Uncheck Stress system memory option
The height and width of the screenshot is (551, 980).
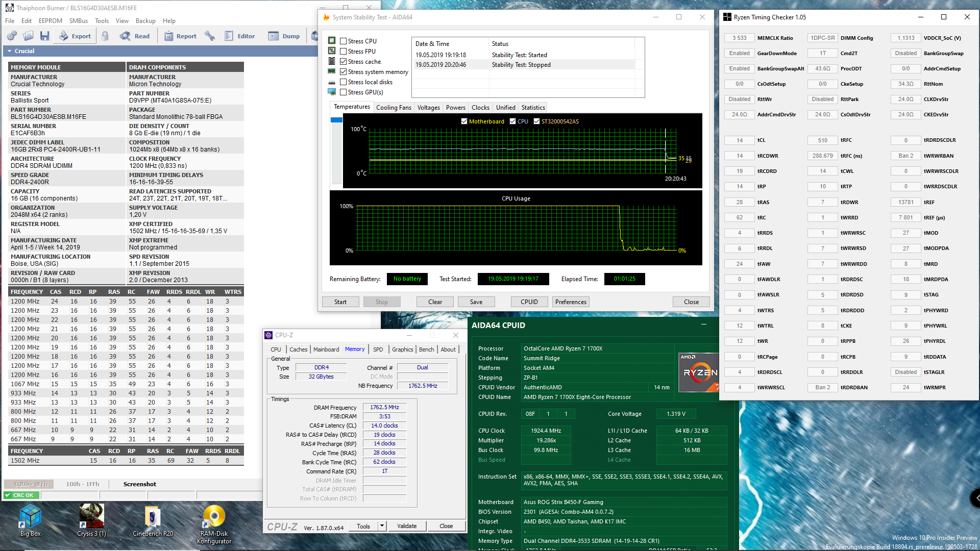pos(344,72)
